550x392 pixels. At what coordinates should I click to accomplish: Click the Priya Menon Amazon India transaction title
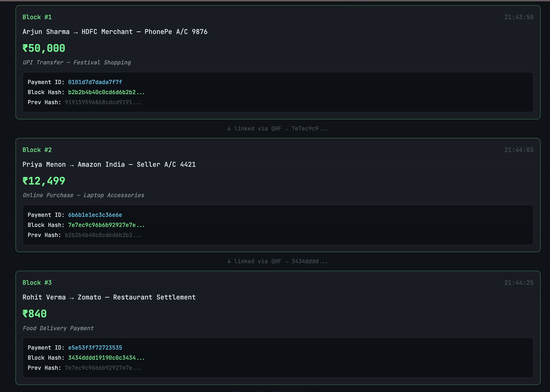tap(109, 164)
